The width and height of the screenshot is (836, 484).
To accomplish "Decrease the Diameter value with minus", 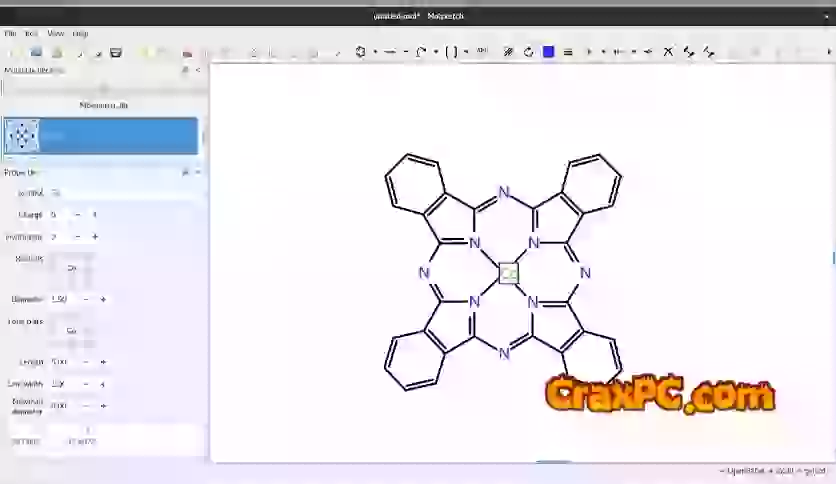I will (x=86, y=299).
